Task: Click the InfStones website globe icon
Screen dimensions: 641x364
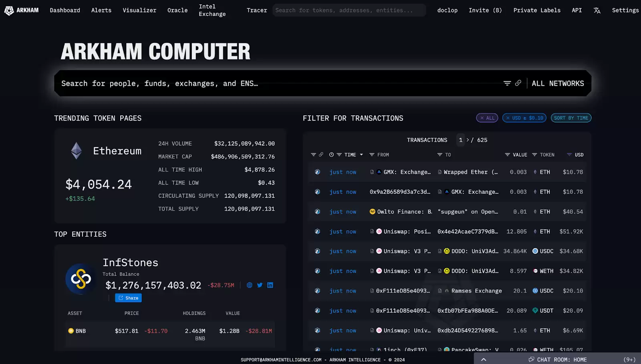Action: tap(249, 285)
